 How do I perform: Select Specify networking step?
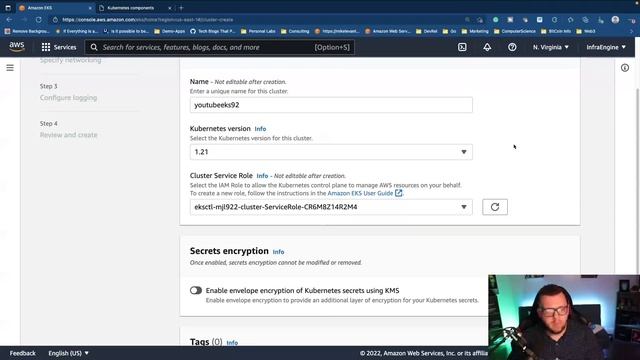tap(71, 60)
